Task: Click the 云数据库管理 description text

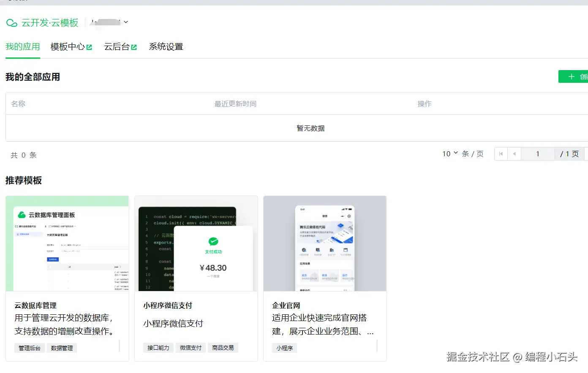Action: pos(65,324)
